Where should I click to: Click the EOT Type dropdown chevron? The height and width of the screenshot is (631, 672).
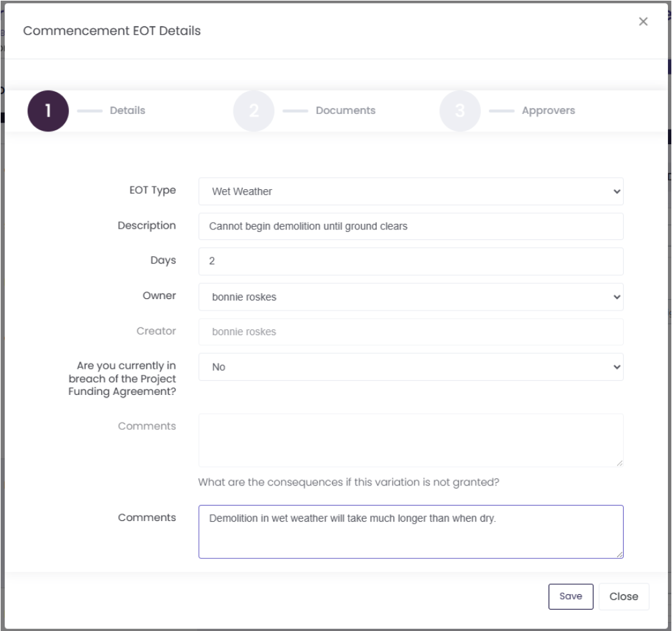[x=616, y=192]
